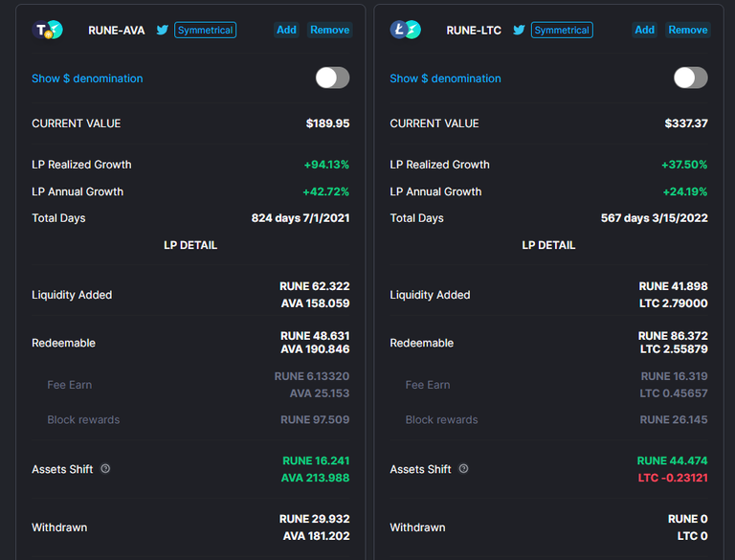This screenshot has width=735, height=560.
Task: Select the Symmetrical tag on RUNE-LTC
Action: pos(562,30)
